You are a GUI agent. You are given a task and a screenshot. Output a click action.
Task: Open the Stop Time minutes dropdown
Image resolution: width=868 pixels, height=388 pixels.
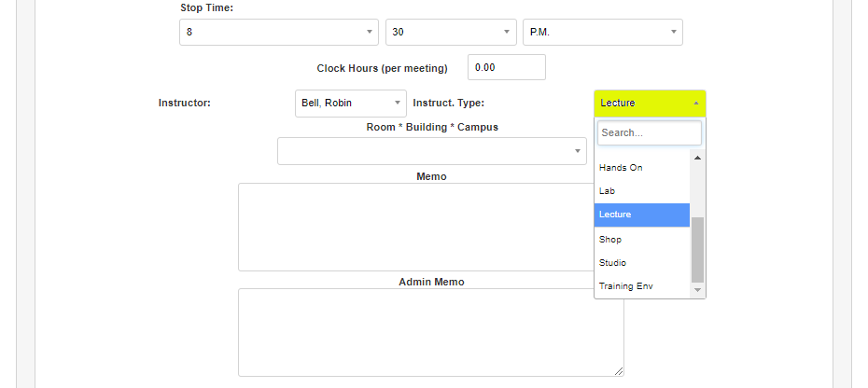[x=451, y=32]
